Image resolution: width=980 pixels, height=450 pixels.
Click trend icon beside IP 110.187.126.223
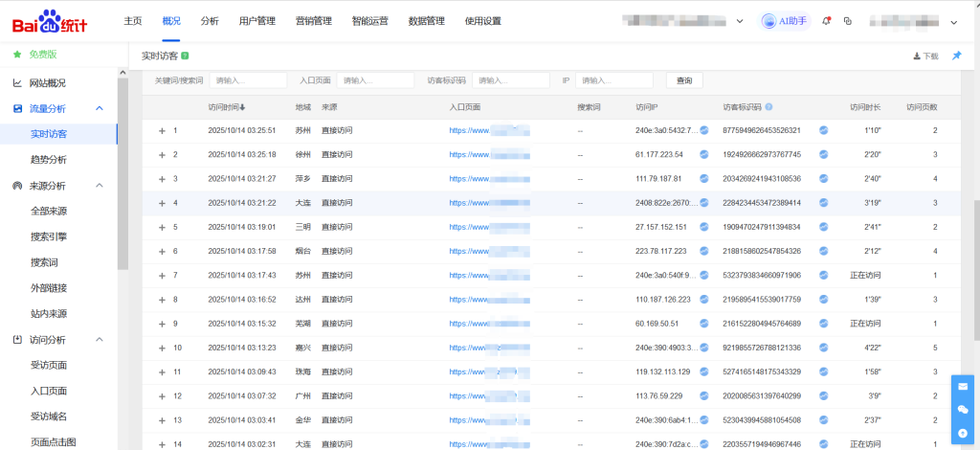point(703,300)
